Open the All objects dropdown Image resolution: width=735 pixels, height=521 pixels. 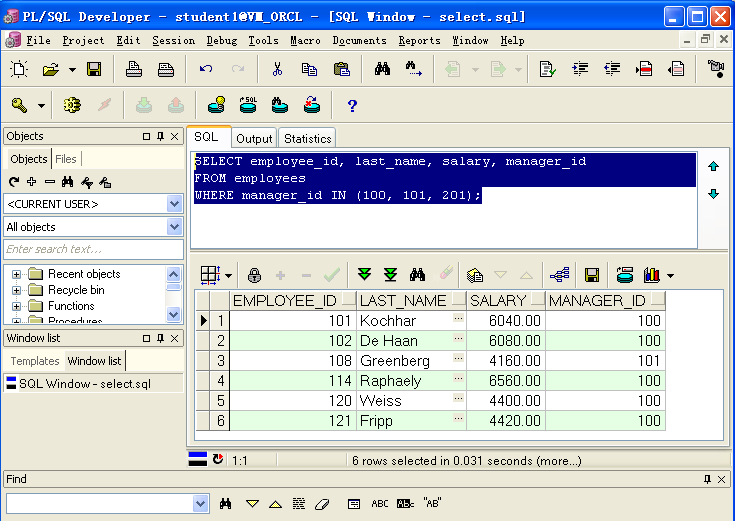(x=174, y=227)
